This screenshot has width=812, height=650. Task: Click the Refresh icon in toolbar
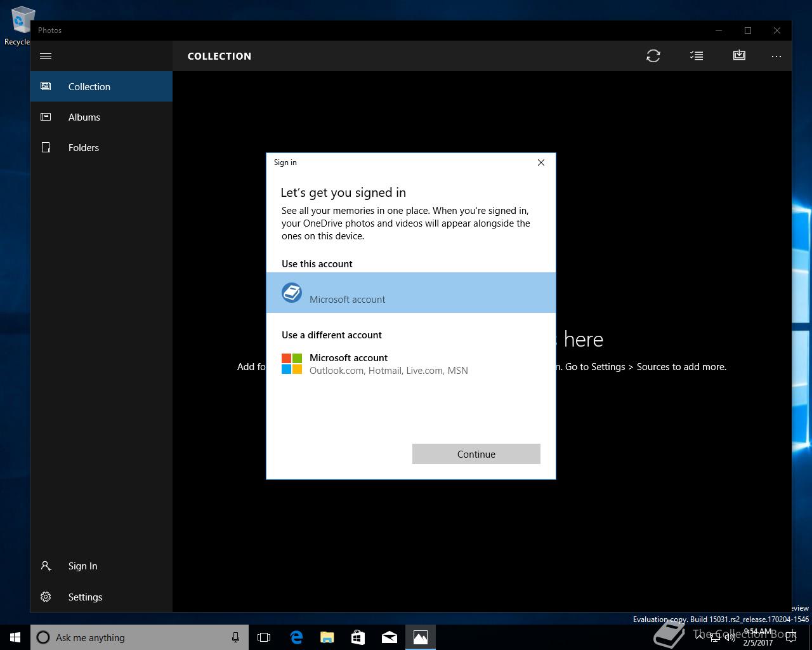click(653, 56)
